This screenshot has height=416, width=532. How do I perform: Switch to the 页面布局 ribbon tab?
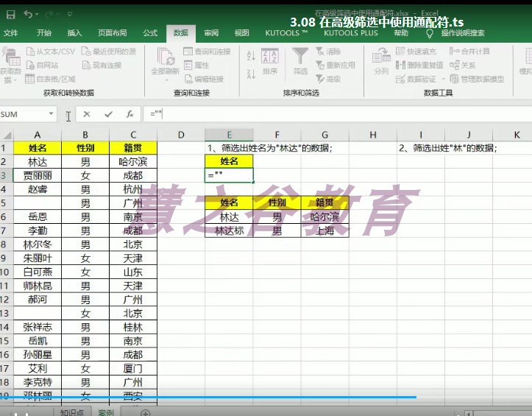113,32
